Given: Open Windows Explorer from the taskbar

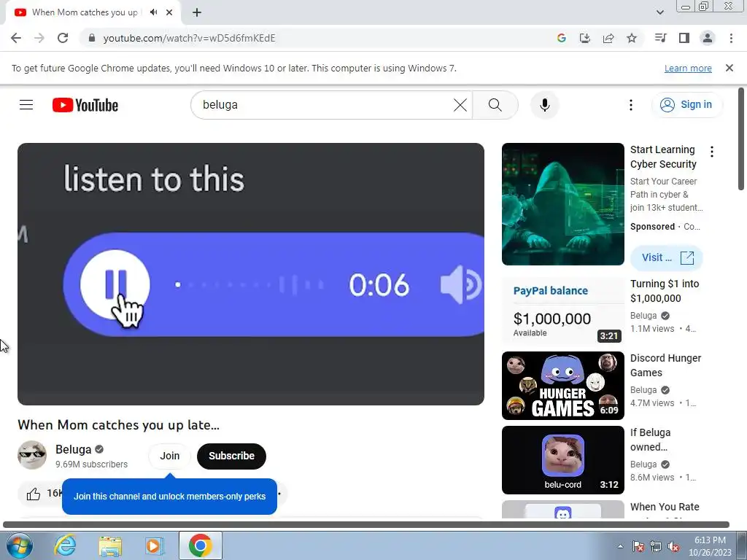Looking at the screenshot, I should [x=110, y=545].
